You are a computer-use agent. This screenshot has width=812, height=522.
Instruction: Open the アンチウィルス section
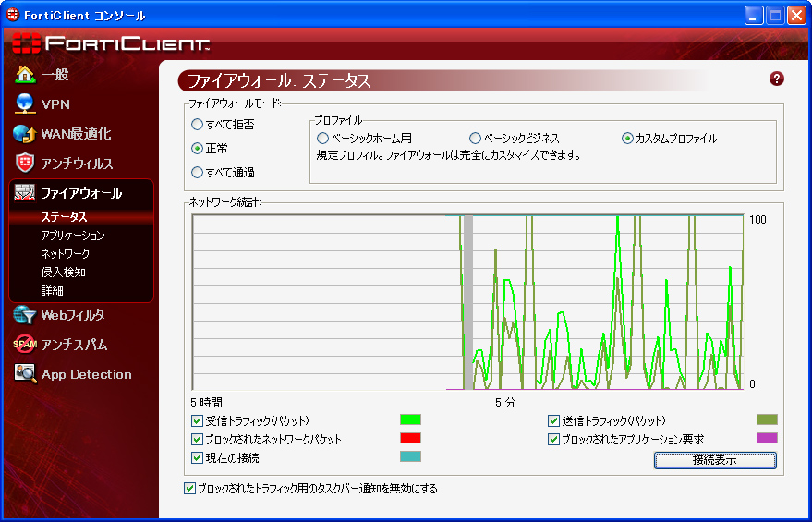(77, 164)
